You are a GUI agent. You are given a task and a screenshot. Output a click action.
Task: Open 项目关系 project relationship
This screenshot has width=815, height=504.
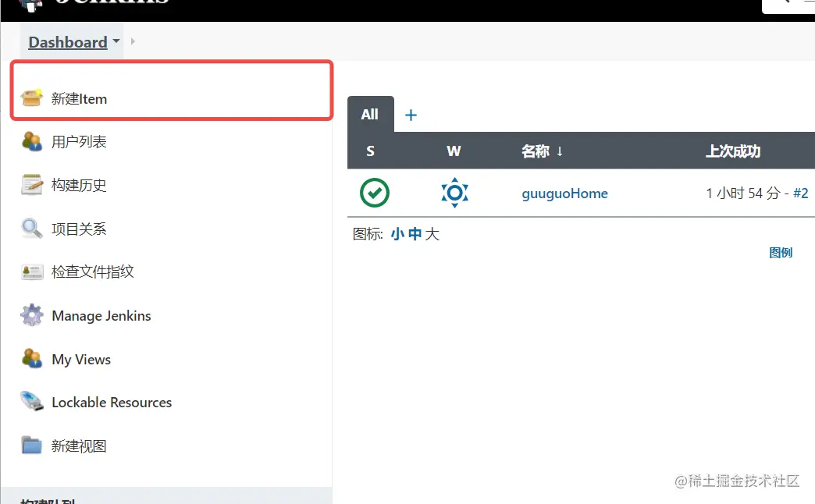tap(79, 229)
